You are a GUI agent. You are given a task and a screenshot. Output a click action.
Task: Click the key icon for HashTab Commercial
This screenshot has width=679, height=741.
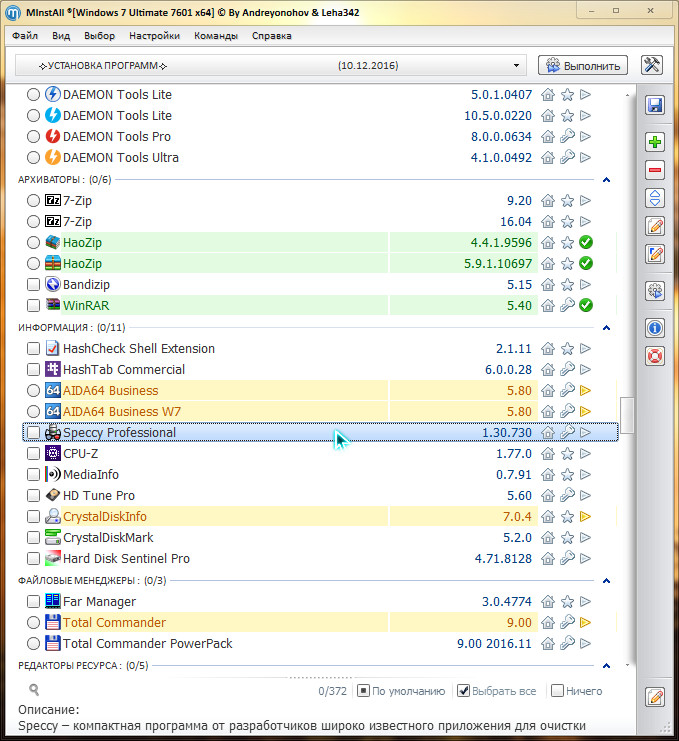coord(567,370)
